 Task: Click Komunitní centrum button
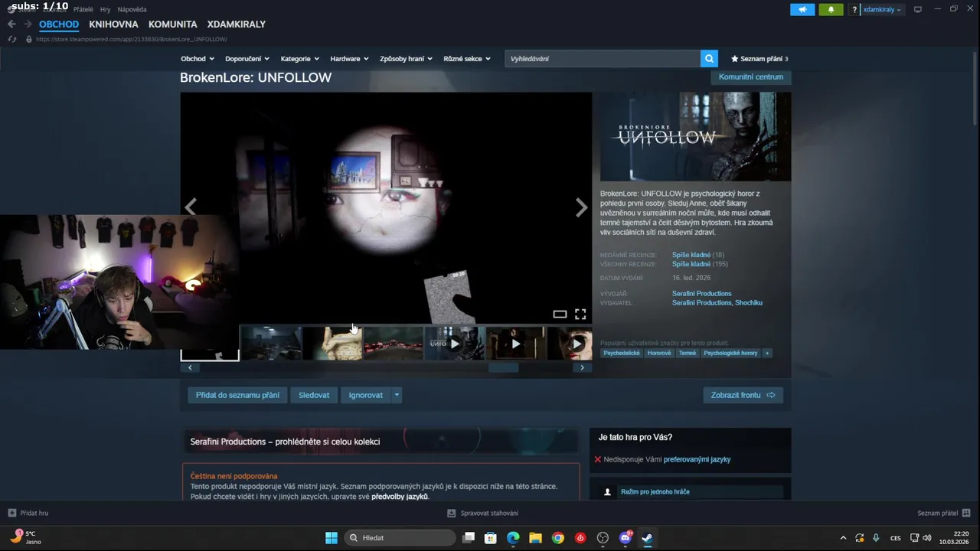751,77
